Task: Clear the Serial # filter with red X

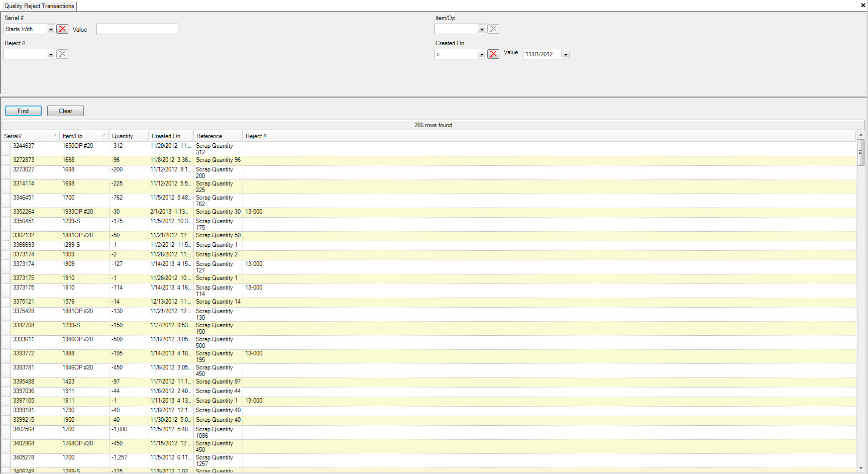Action: point(62,29)
